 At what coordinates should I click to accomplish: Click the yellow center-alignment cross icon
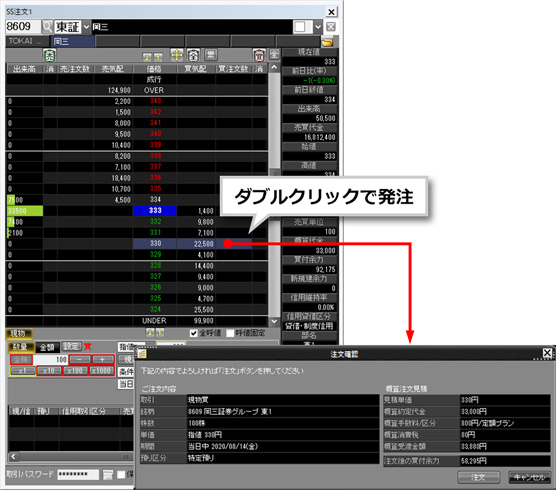tap(177, 55)
